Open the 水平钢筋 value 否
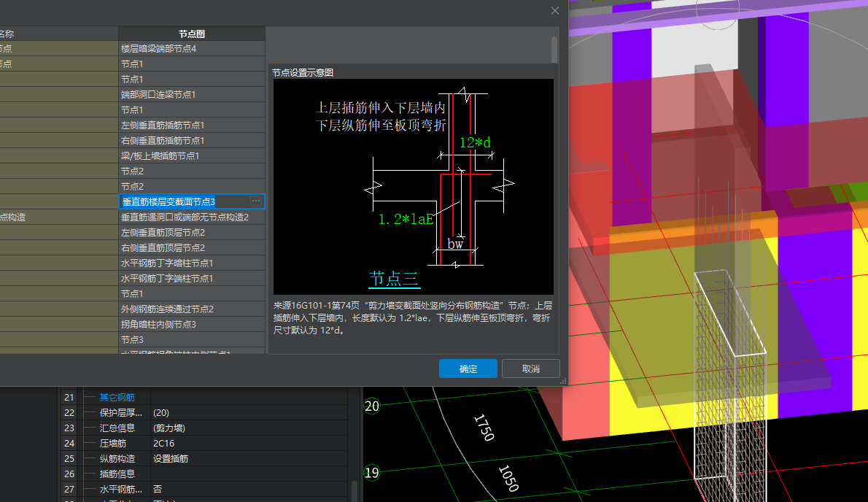 point(249,490)
